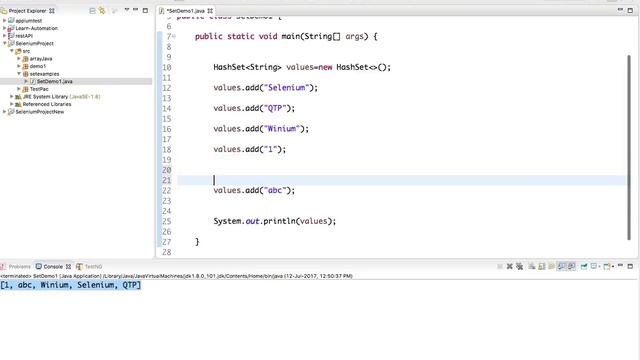
Task: Click the line values.add("QTP");
Action: click(x=254, y=108)
